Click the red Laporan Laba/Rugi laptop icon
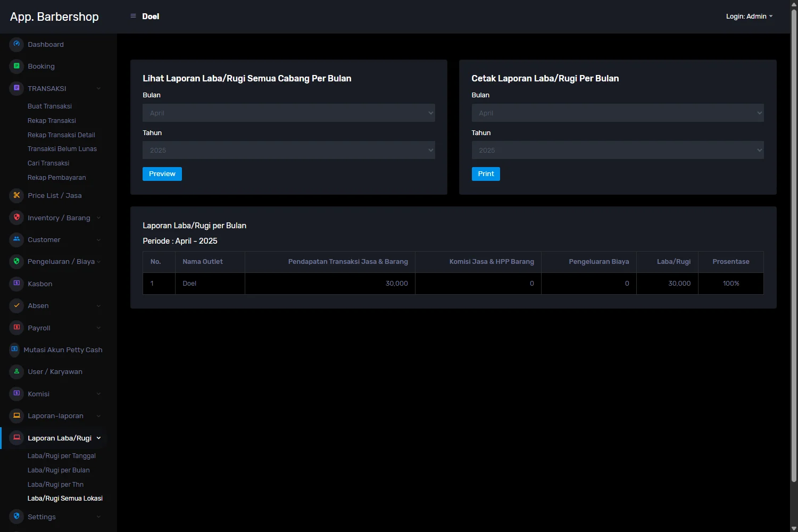 pyautogui.click(x=16, y=438)
